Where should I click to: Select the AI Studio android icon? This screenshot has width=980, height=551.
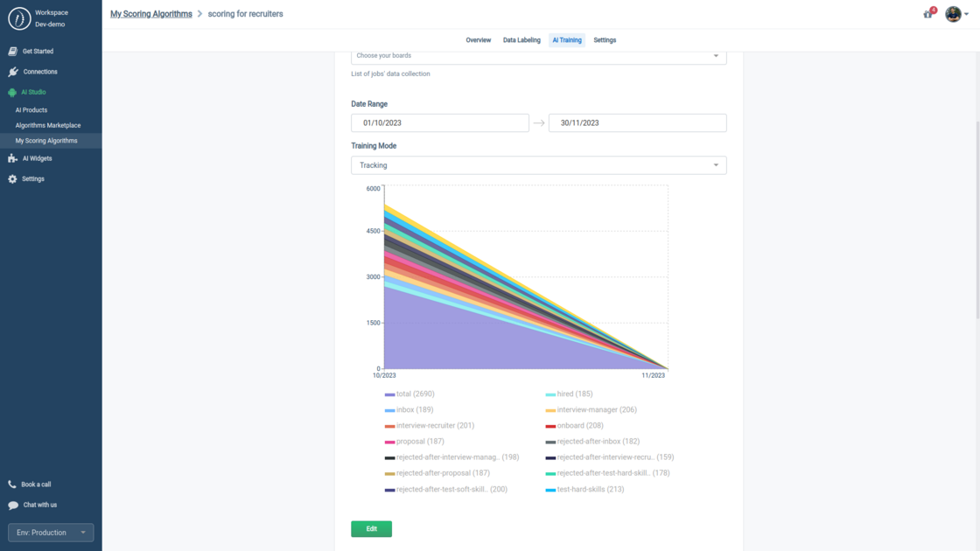coord(12,93)
